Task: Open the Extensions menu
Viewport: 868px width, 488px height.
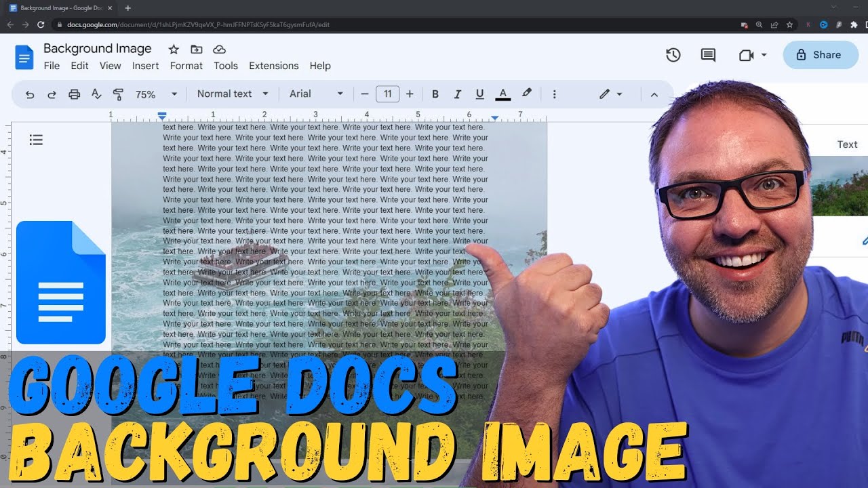Action: pos(273,66)
